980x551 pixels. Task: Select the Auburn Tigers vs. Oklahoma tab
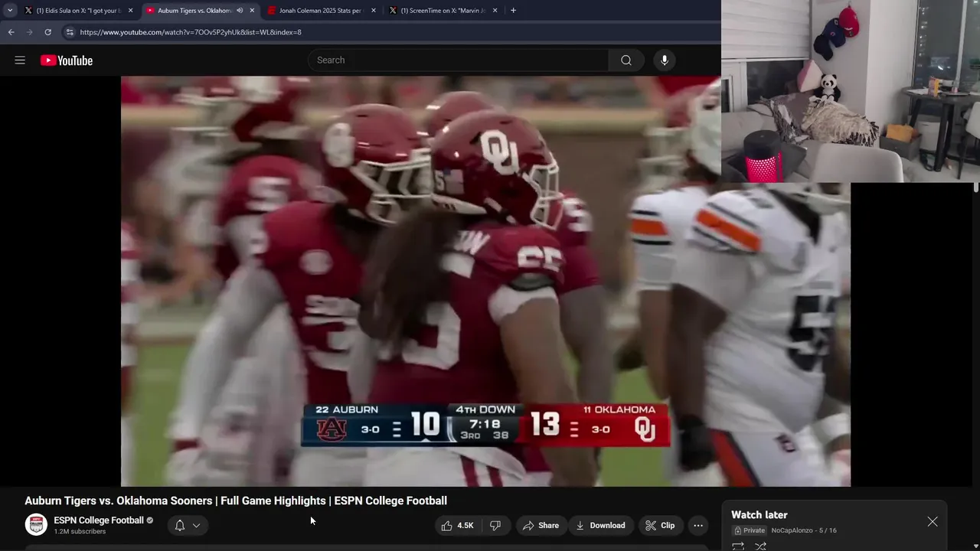coord(201,11)
